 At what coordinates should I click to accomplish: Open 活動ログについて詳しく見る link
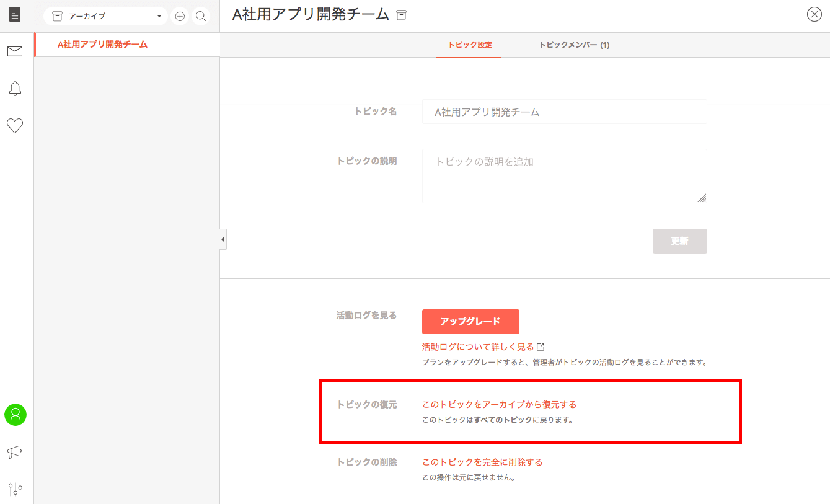point(478,347)
